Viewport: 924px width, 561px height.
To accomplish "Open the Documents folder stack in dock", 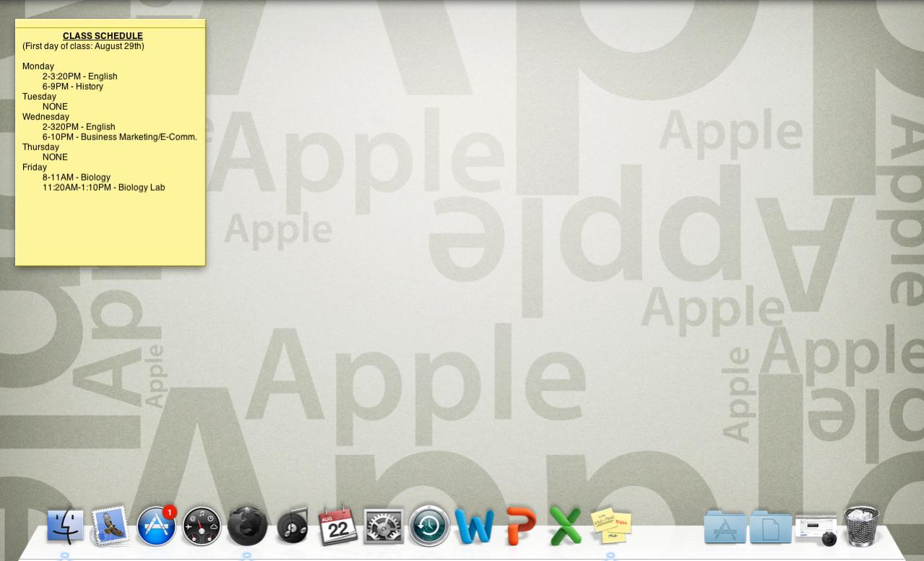I will [770, 527].
